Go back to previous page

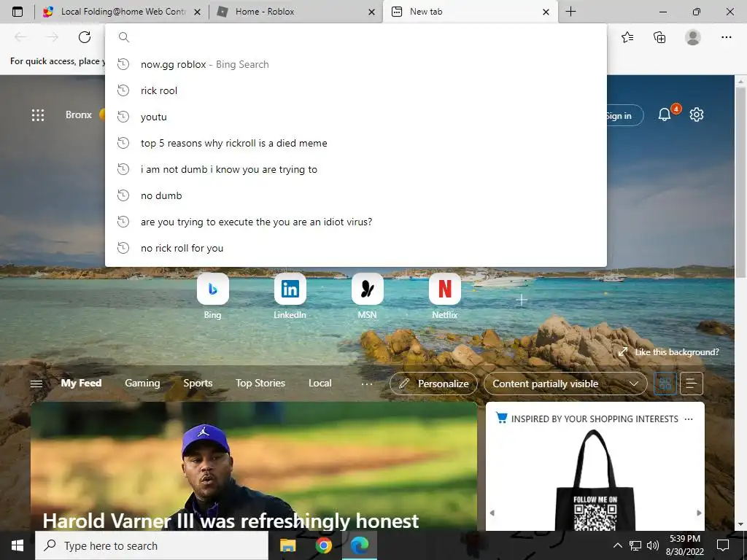coord(20,37)
